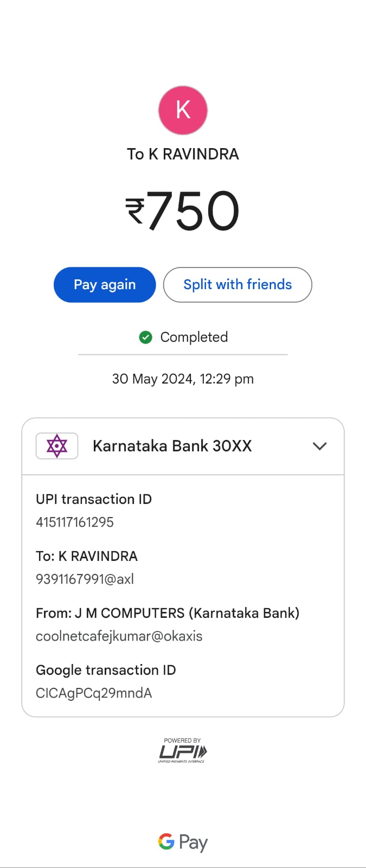
Task: Click the Powered by UPI logo
Action: pyautogui.click(x=183, y=751)
